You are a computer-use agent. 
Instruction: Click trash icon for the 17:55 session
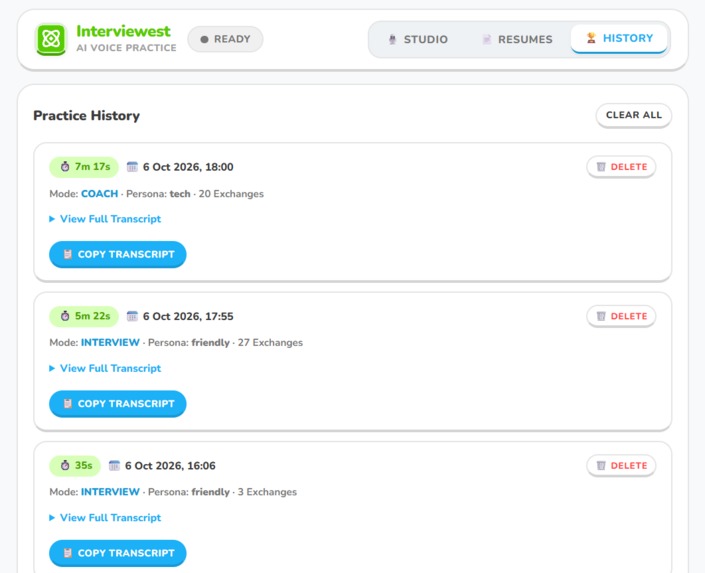(601, 316)
